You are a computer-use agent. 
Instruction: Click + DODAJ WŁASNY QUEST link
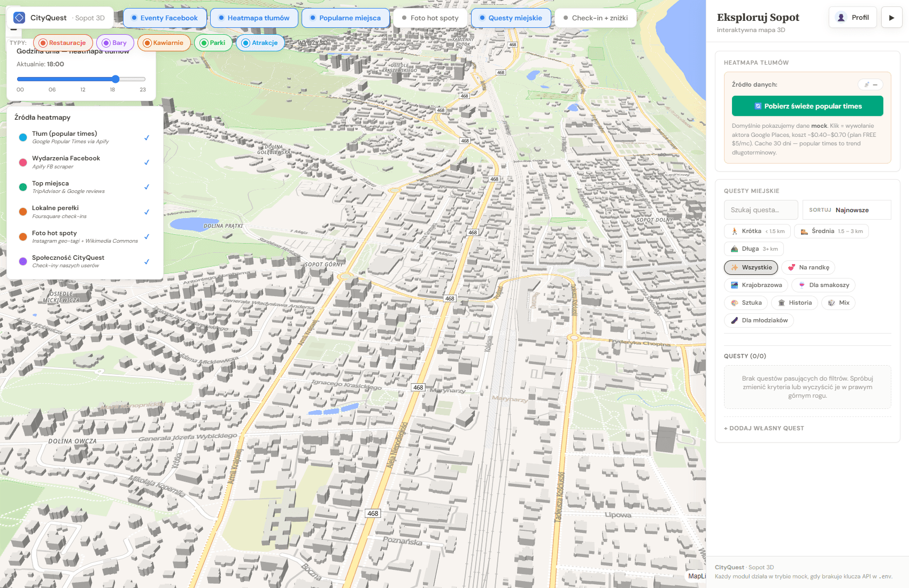764,428
